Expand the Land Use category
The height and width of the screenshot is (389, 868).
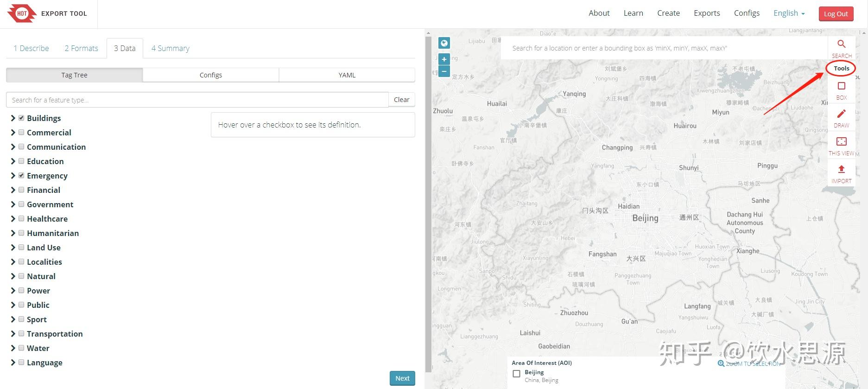pos(13,248)
